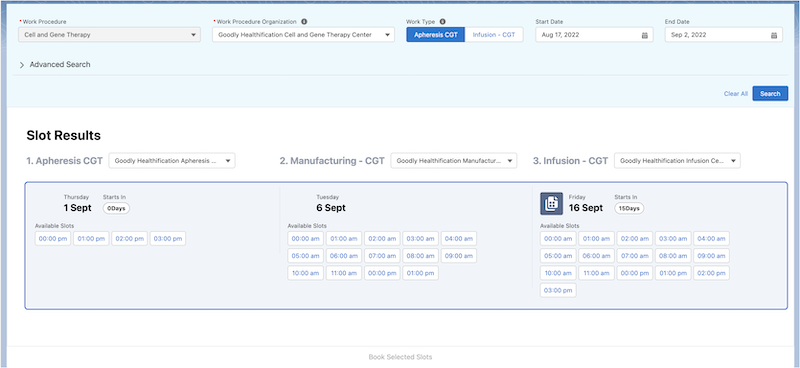This screenshot has height=368, width=800.
Task: Select 01:00 am slot on 16 Sept
Action: (596, 238)
